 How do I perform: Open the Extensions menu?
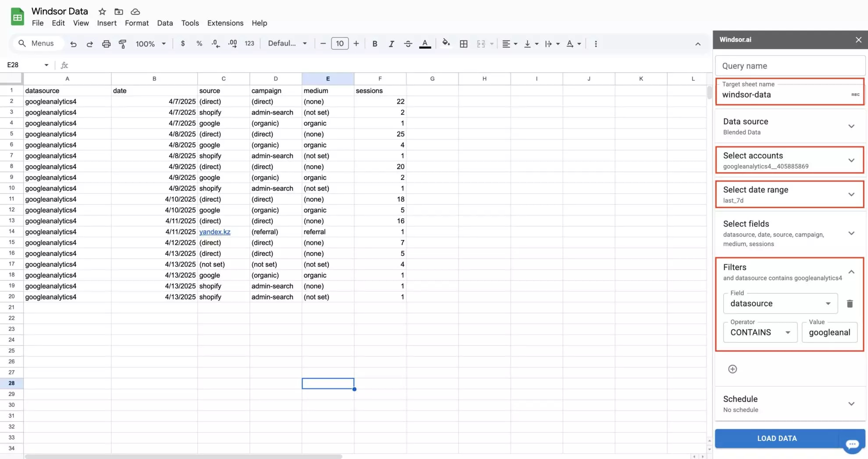point(225,23)
